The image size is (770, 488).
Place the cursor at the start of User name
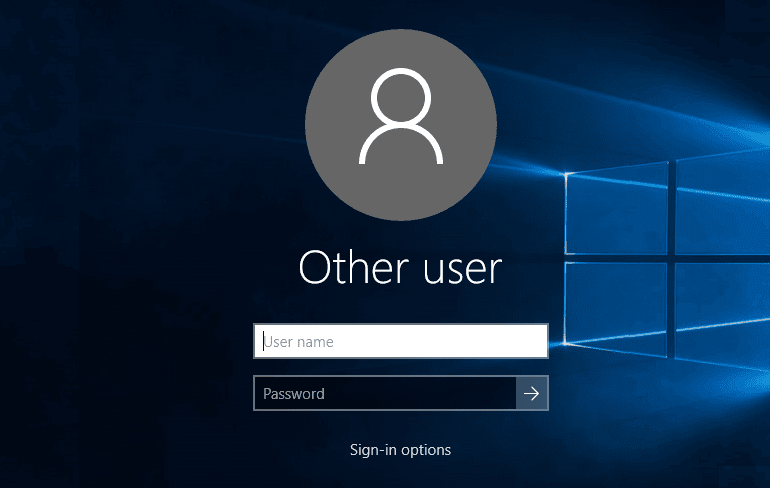[x=264, y=341]
